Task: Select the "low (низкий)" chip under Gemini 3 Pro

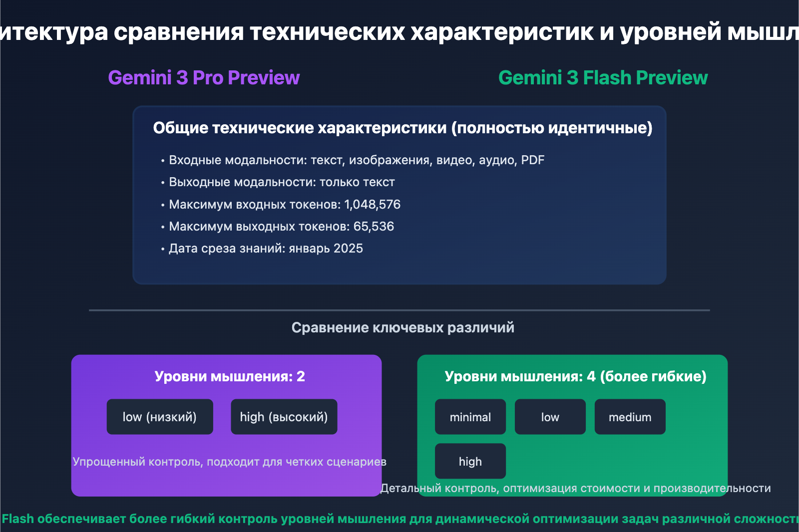Action: [x=160, y=416]
